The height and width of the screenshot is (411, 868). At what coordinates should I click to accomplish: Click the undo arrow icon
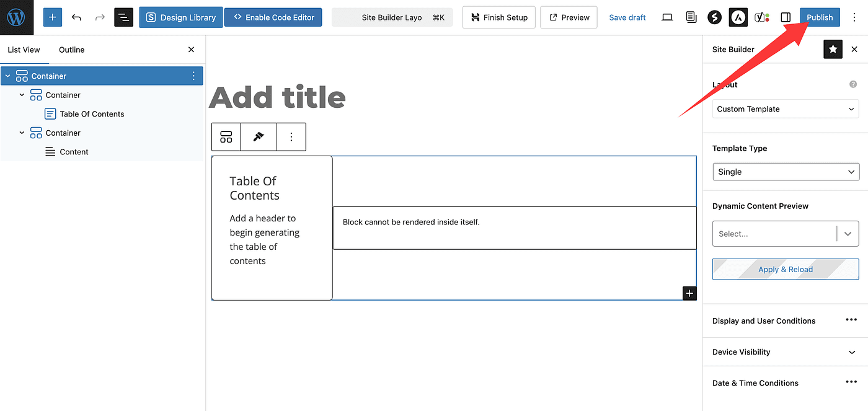tap(76, 17)
